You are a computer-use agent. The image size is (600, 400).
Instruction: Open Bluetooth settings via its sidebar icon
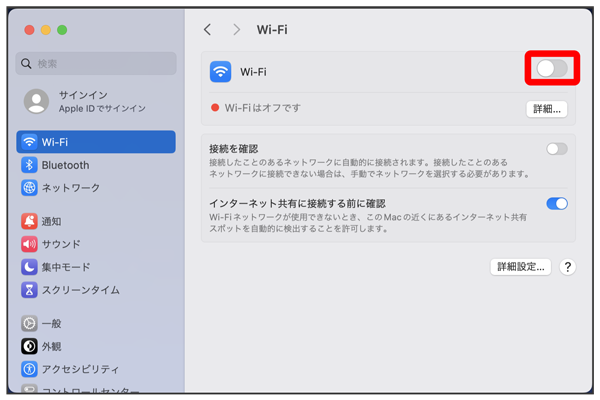[x=29, y=165]
